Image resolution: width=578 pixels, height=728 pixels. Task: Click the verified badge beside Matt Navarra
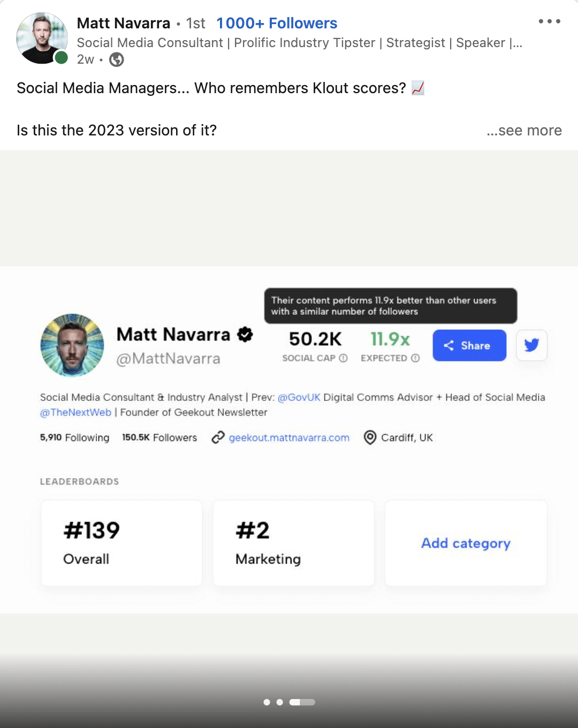[245, 335]
